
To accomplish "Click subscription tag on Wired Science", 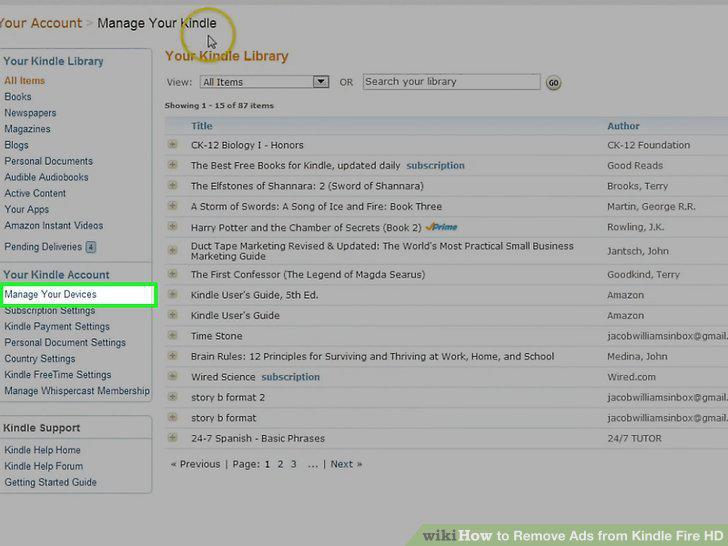I will 290,377.
